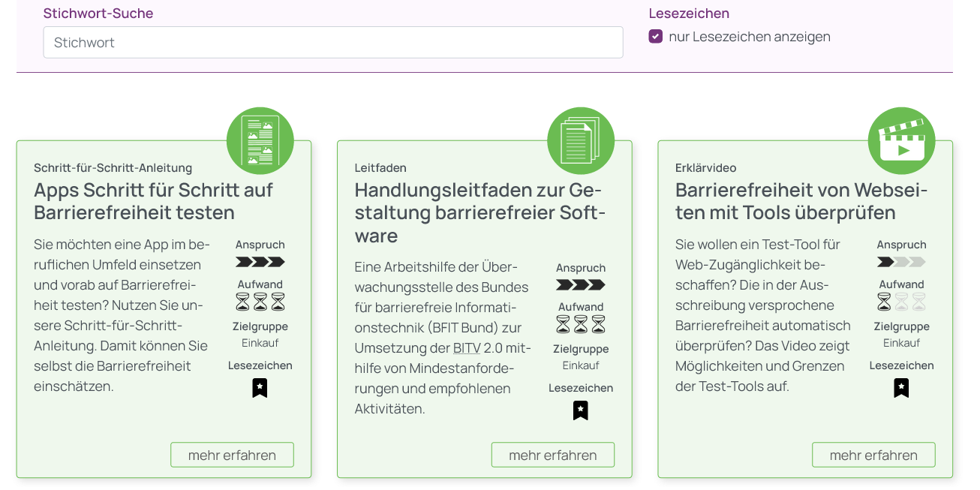The image size is (980, 490).
Task: Click 'Einkauf' Zielgruppe on Erklärvideo card
Action: [901, 343]
